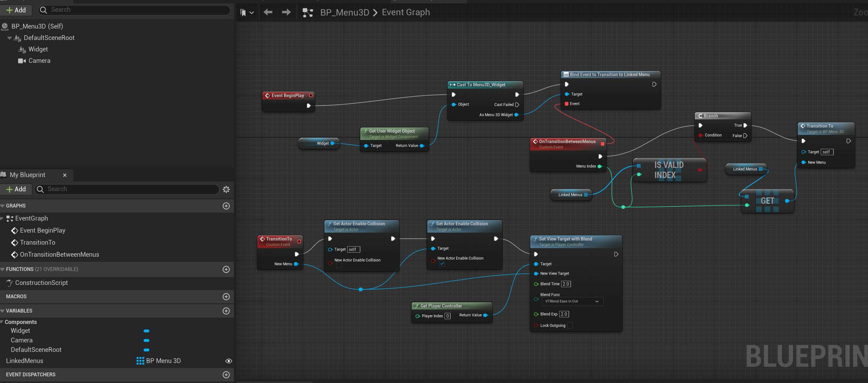Toggle LinkedMenus variable visibility eye

pos(228,361)
